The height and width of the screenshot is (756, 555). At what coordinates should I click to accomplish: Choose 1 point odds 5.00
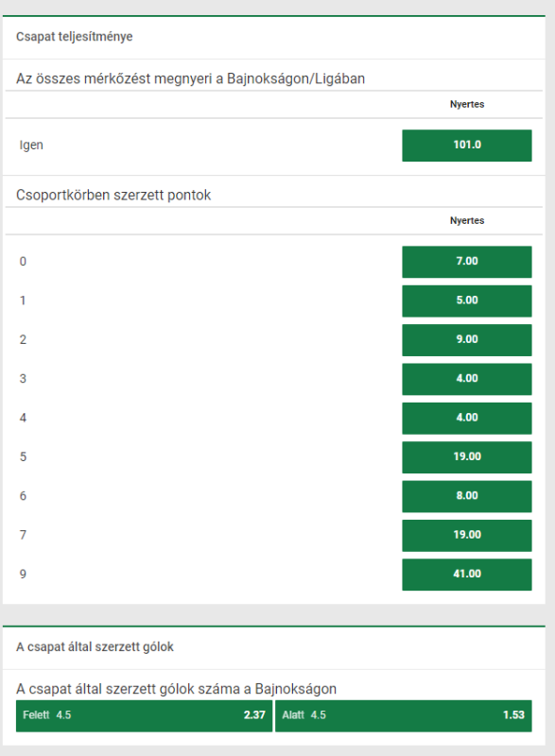(467, 301)
